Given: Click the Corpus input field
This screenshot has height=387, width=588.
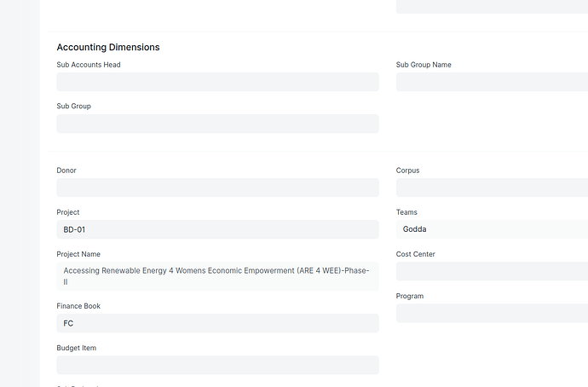Looking at the screenshot, I should (492, 188).
